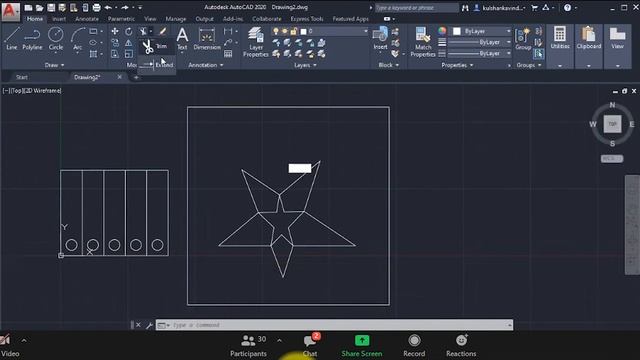Select the Copy tool in Modify

[x=115, y=42]
